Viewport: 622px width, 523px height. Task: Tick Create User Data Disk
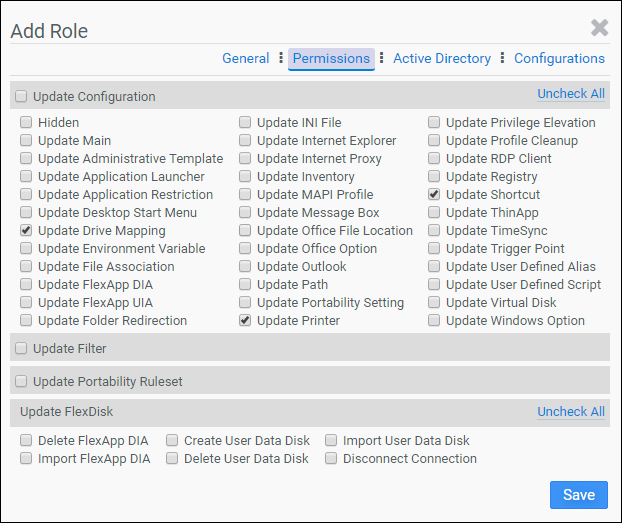coord(172,441)
